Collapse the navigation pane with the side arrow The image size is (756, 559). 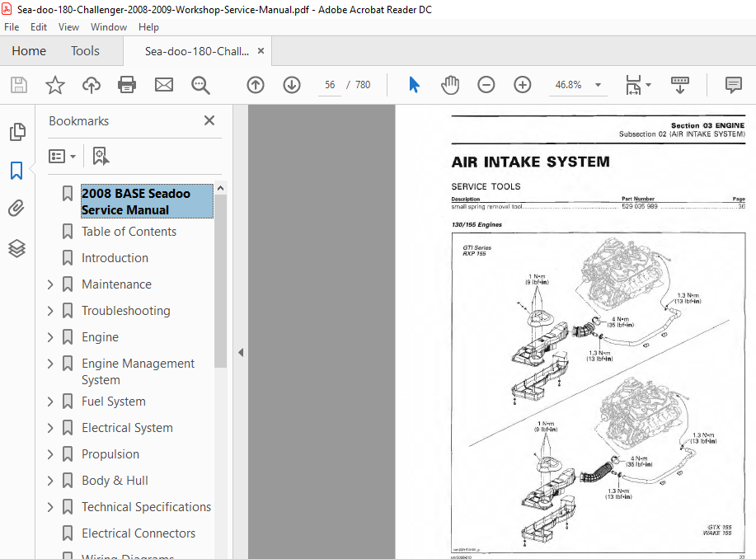click(x=241, y=353)
